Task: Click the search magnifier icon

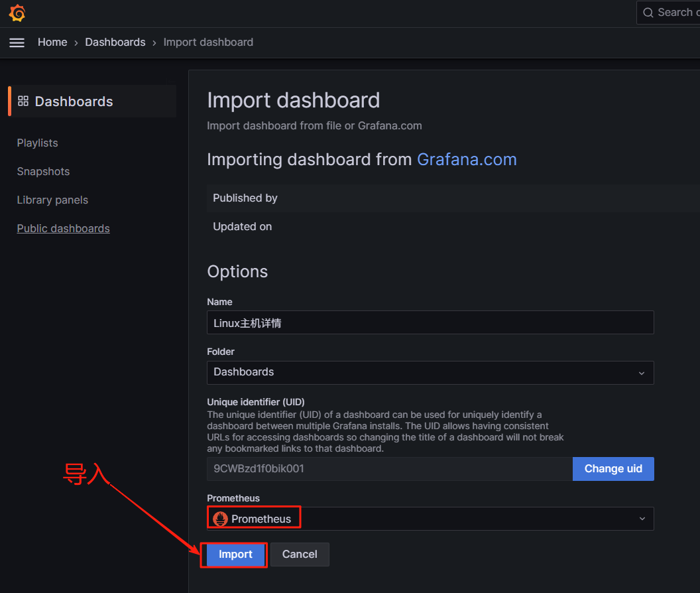Action: 648,13
